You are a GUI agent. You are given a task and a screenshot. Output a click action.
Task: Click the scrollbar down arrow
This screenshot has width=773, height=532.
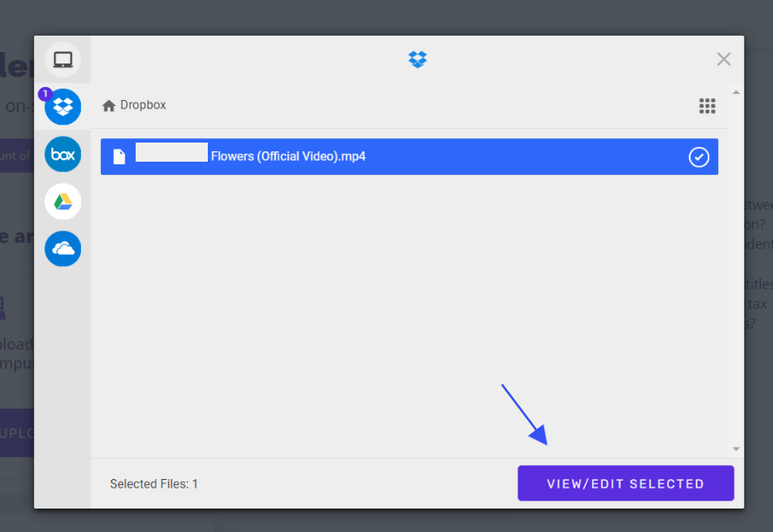click(736, 449)
